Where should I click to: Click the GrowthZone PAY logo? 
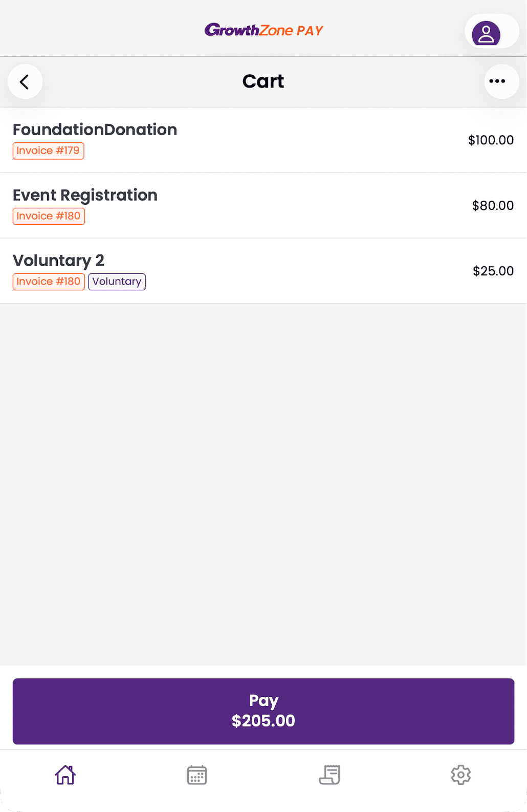click(263, 31)
